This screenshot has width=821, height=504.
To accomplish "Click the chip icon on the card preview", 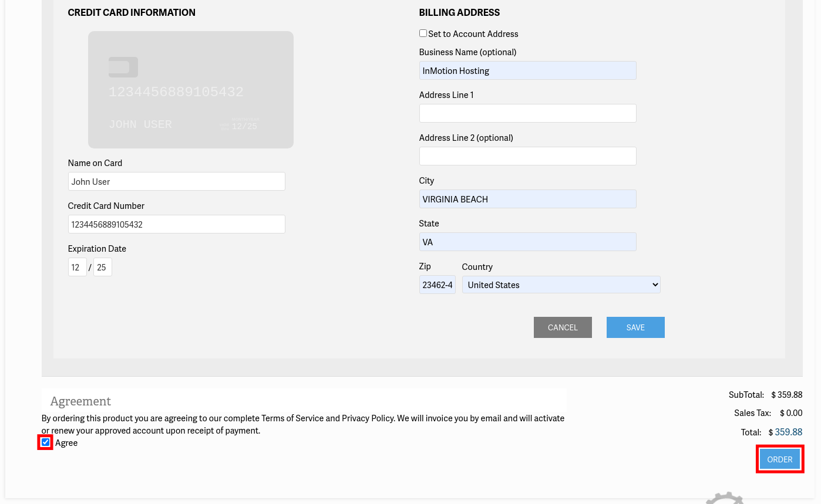I will tap(123, 67).
